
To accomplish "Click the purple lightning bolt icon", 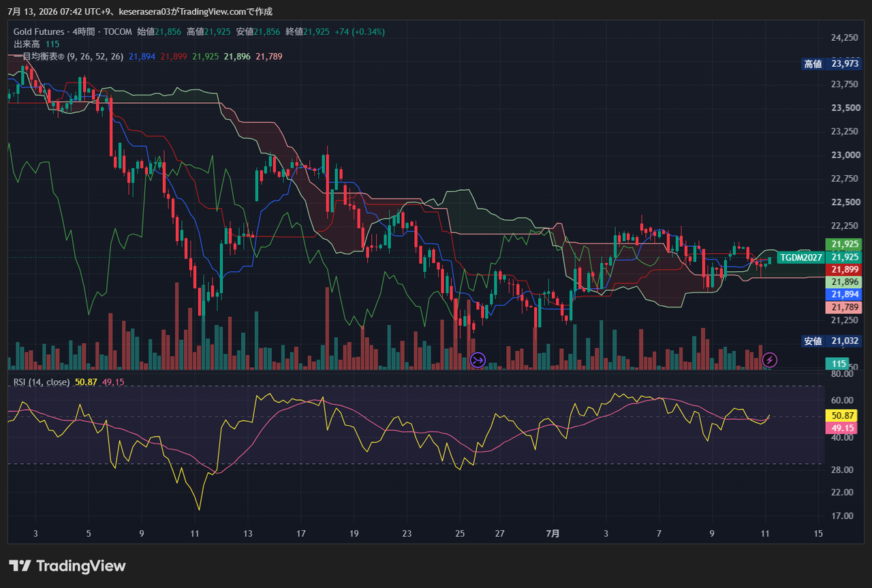I will [769, 359].
